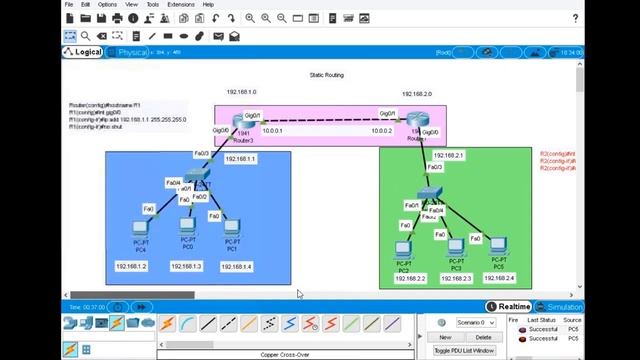
Task: Activate the Select tool
Action: (70, 36)
